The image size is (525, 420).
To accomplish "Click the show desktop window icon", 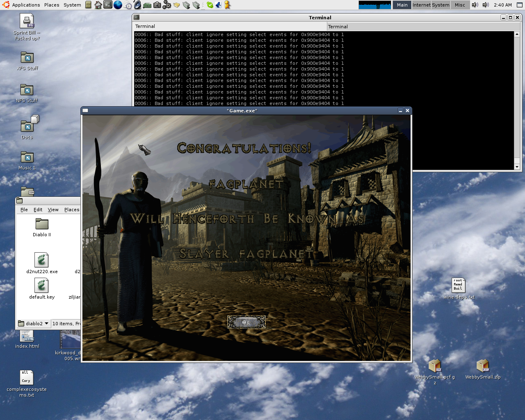I will [520, 5].
